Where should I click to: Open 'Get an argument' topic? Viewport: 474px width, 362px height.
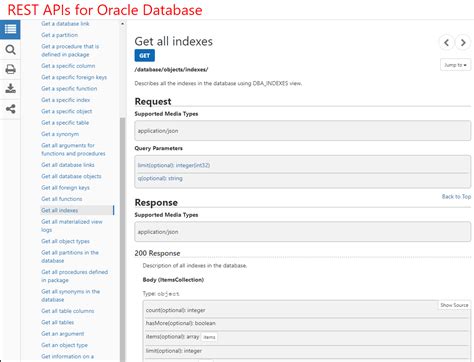pos(63,334)
